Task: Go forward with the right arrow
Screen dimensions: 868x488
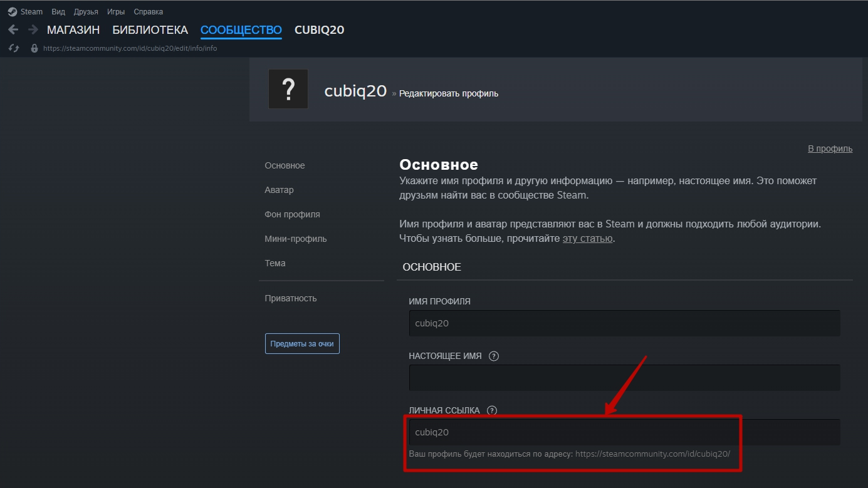Action: [x=33, y=29]
